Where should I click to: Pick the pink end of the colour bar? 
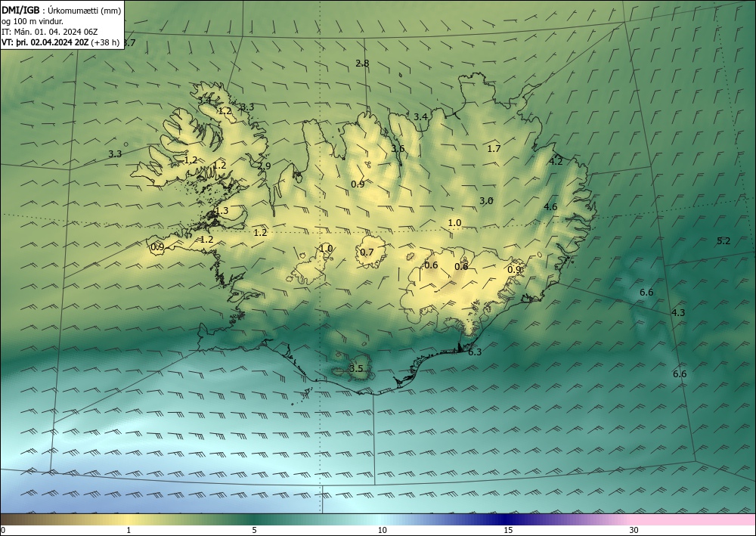(x=694, y=519)
